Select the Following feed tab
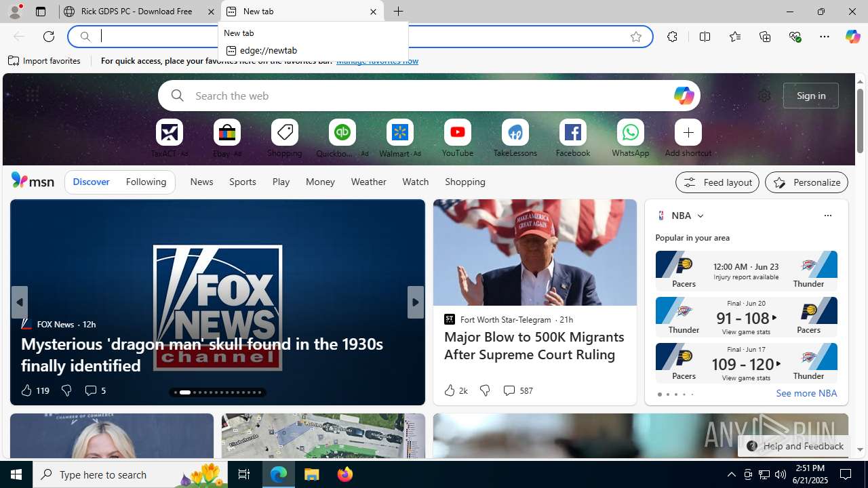The height and width of the screenshot is (488, 868). [146, 182]
